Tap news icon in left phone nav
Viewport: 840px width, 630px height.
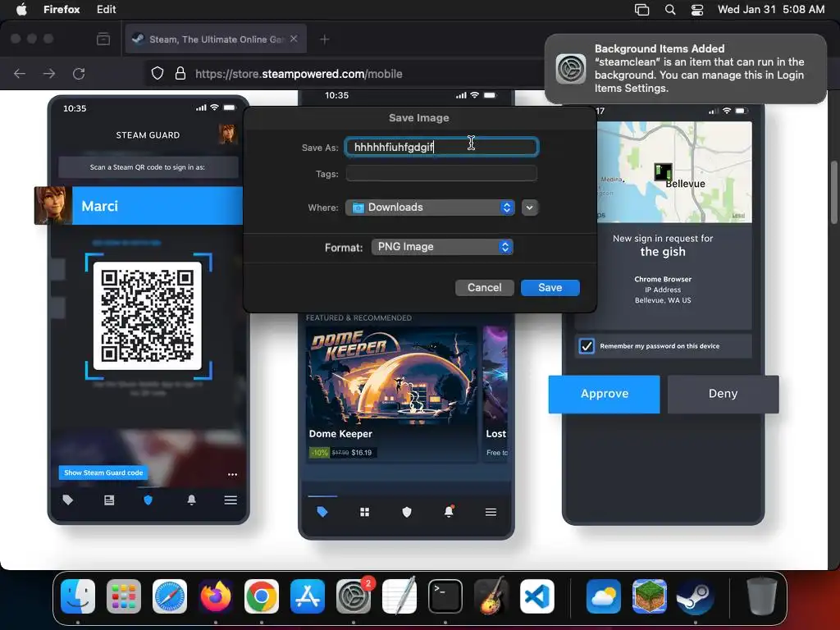click(x=109, y=500)
